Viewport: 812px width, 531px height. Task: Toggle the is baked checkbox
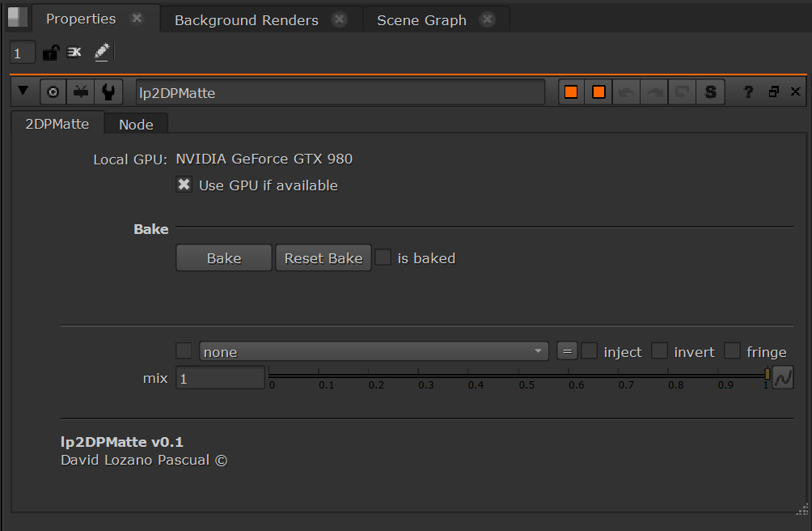[x=383, y=258]
